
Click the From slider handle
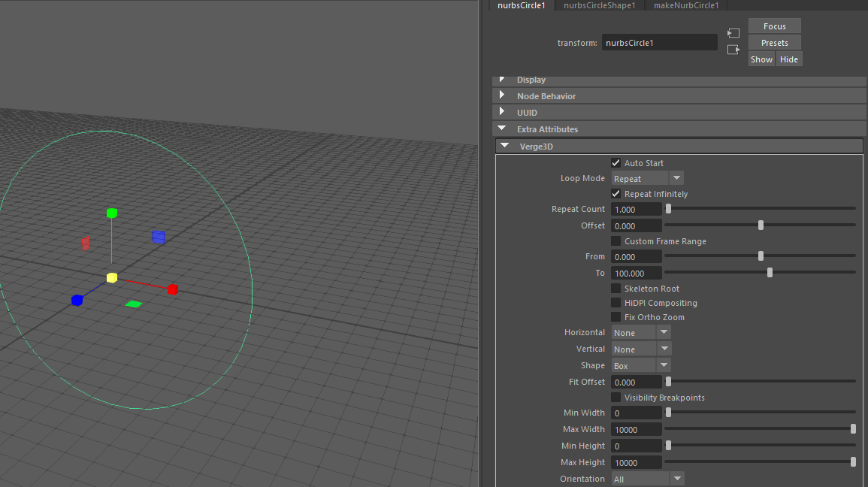point(761,256)
